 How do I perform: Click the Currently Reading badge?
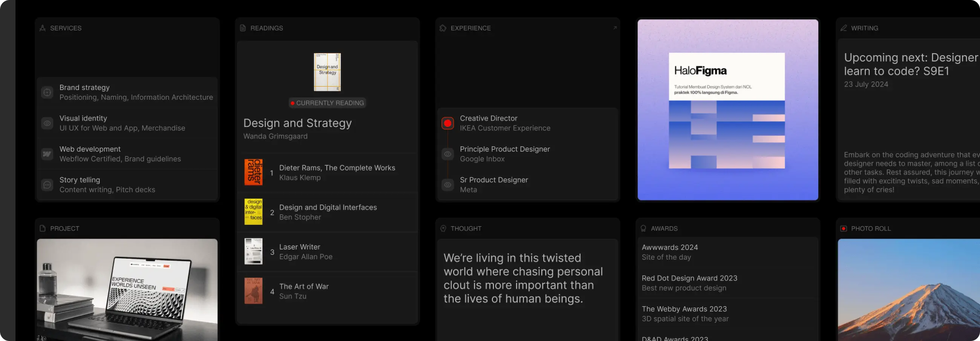pyautogui.click(x=327, y=103)
